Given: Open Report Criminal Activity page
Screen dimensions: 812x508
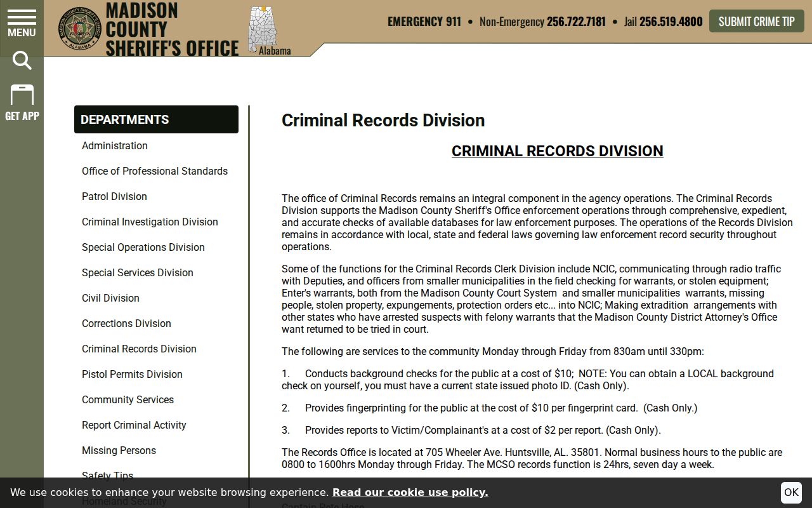Looking at the screenshot, I should [134, 425].
